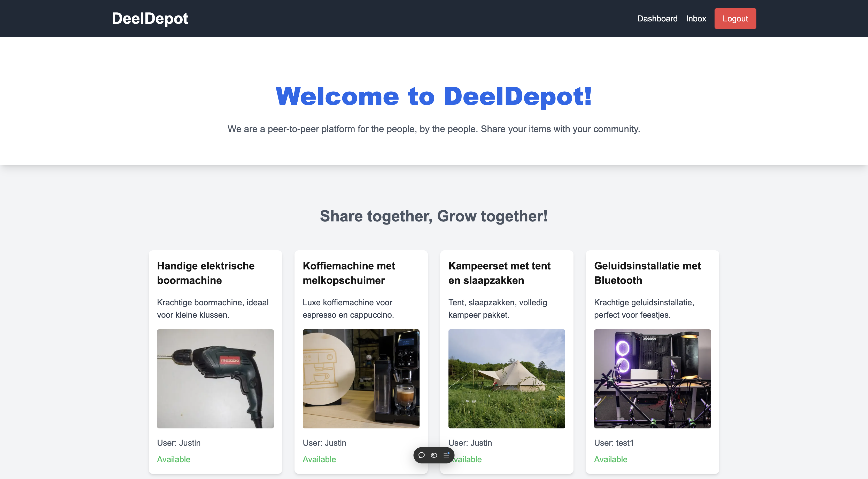Click 'User: test1' on the Geluidsinstallatie card
The height and width of the screenshot is (479, 868).
tap(614, 443)
